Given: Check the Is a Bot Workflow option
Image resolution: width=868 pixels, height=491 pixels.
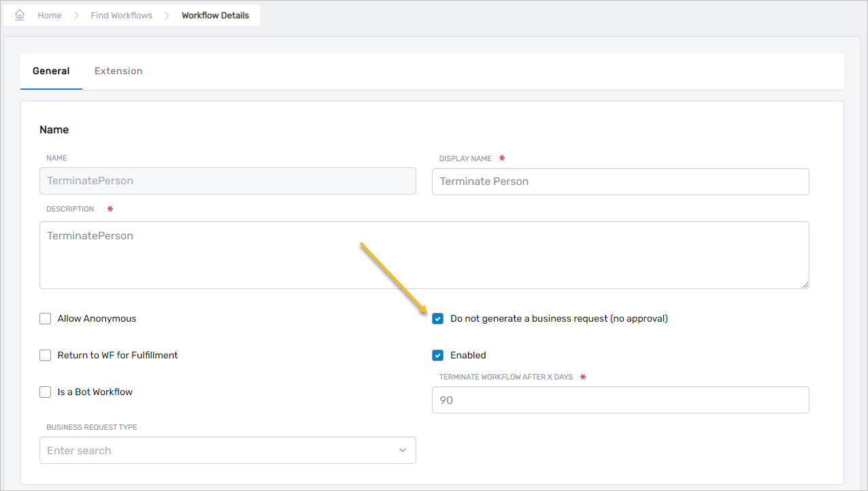Looking at the screenshot, I should 45,392.
